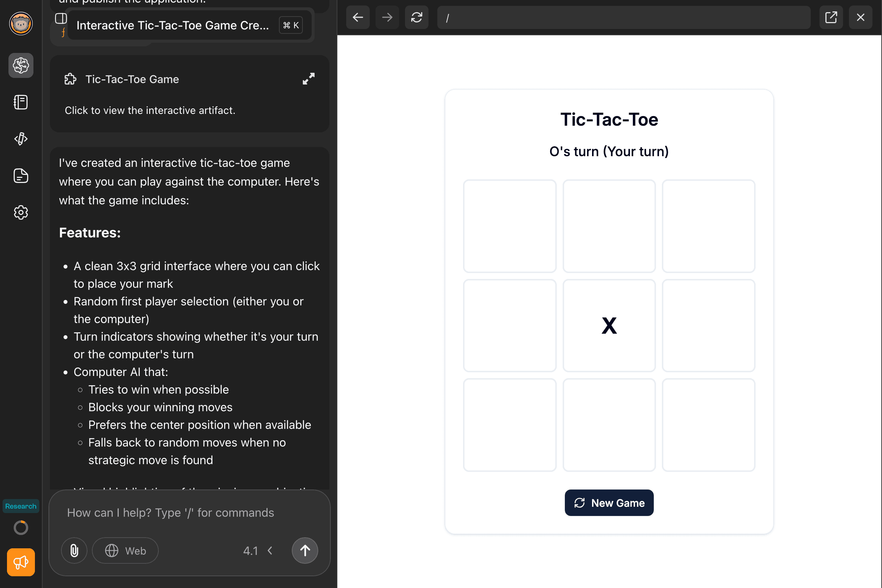Click 'Prefers the center position when available'
This screenshot has width=882, height=588.
coord(200,425)
